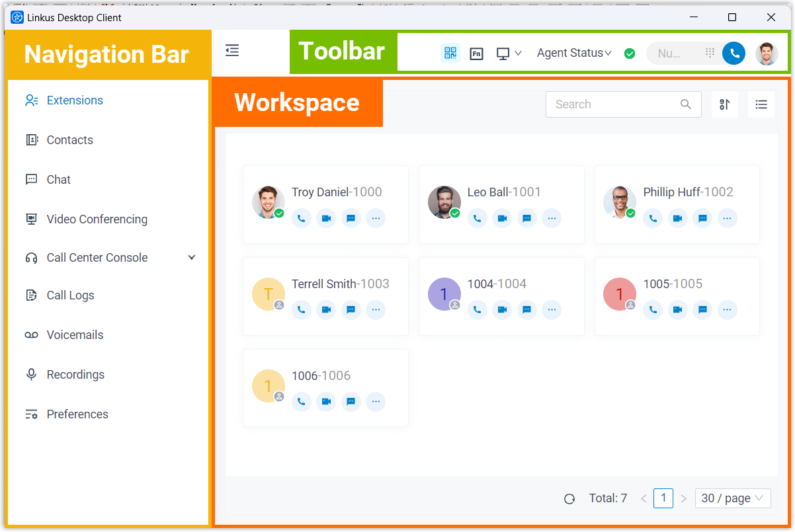Click the green presence status indicator in the toolbar
This screenshot has width=795, height=532.
(x=630, y=54)
